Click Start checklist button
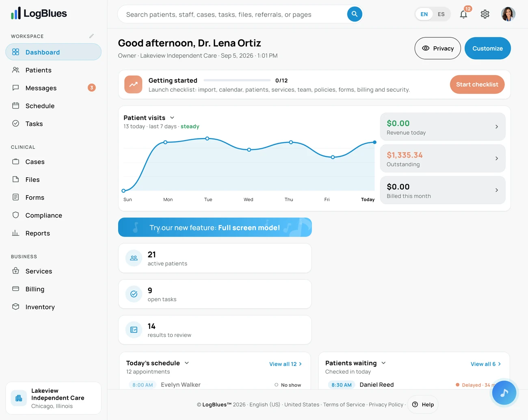 tap(477, 84)
